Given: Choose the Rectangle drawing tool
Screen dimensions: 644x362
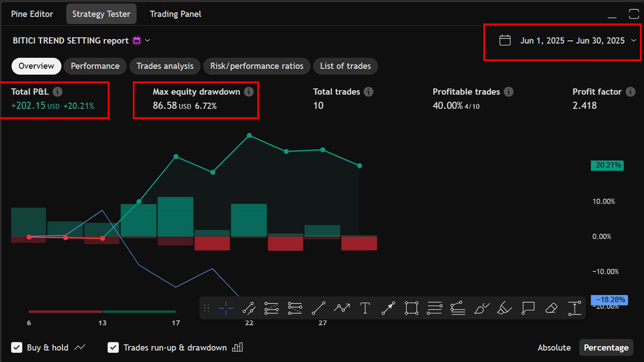Looking at the screenshot, I should pos(411,308).
